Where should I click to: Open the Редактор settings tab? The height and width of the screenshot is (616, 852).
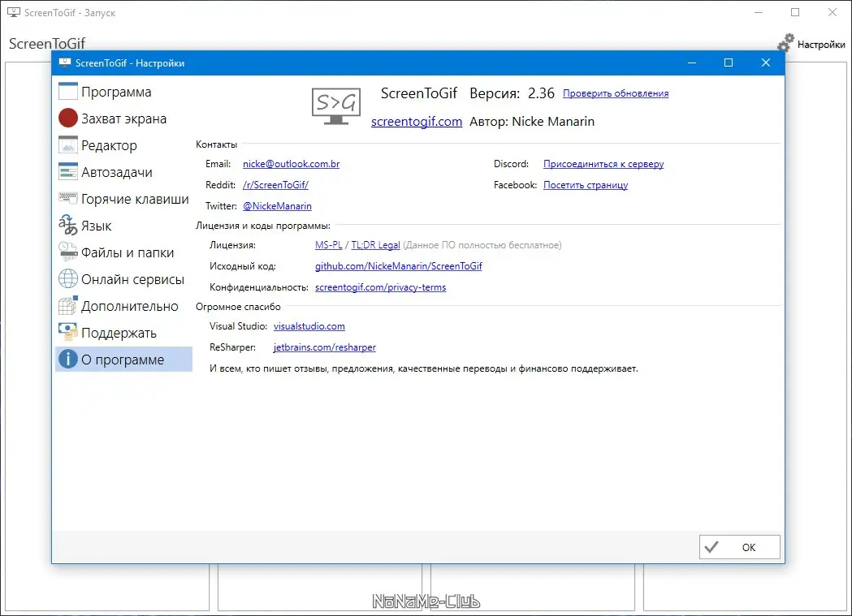pos(123,145)
